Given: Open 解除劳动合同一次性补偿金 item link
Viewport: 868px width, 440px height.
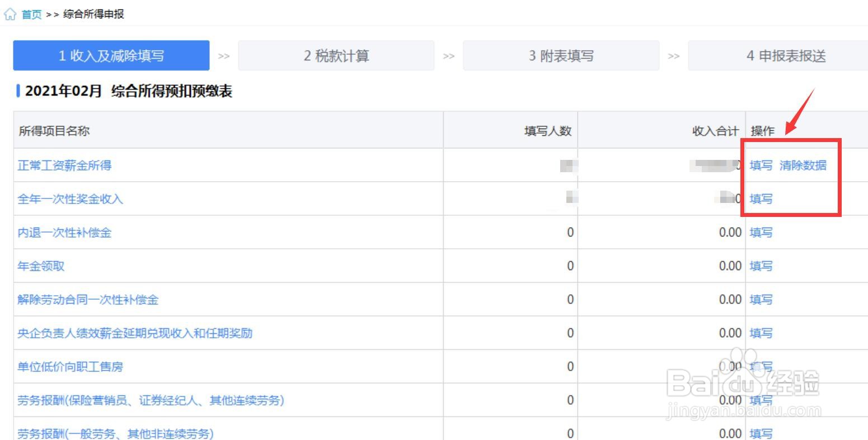Looking at the screenshot, I should tap(88, 299).
